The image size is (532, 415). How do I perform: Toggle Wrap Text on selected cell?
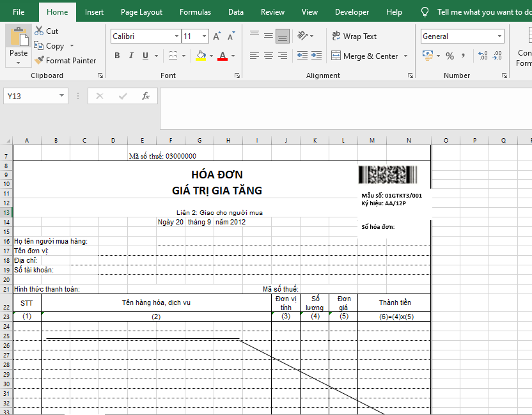pyautogui.click(x=354, y=36)
